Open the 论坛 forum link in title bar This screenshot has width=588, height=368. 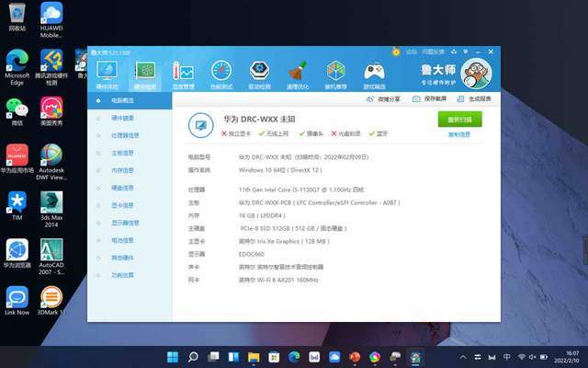pos(412,52)
